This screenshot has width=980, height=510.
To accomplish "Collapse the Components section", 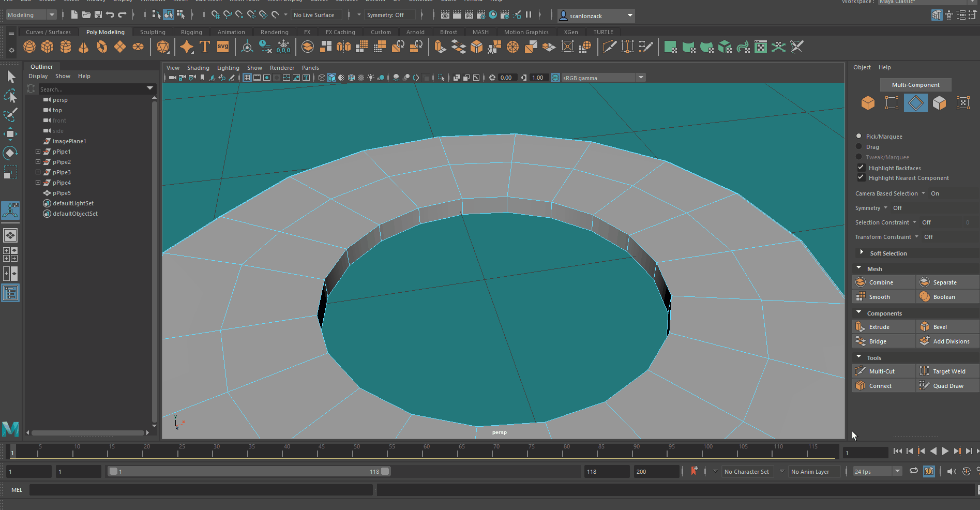I will [859, 312].
